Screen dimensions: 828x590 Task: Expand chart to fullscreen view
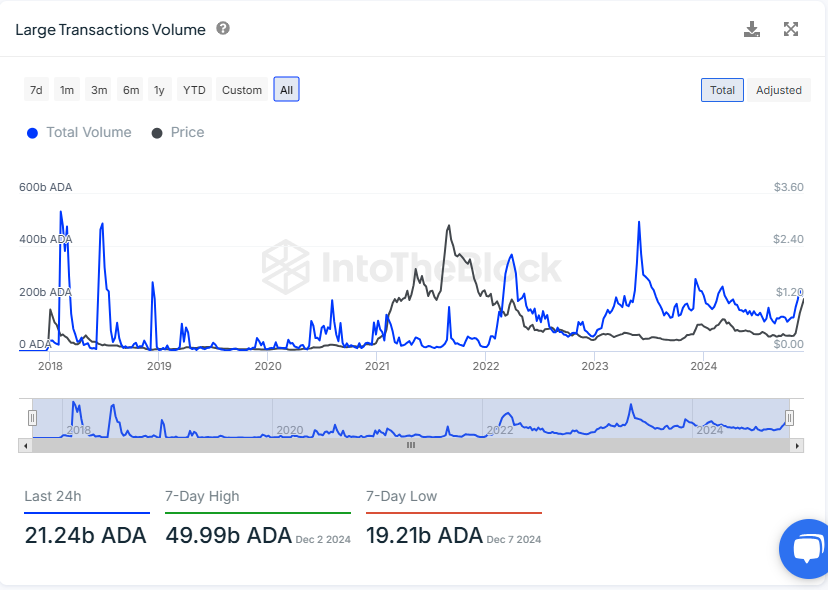pos(791,29)
